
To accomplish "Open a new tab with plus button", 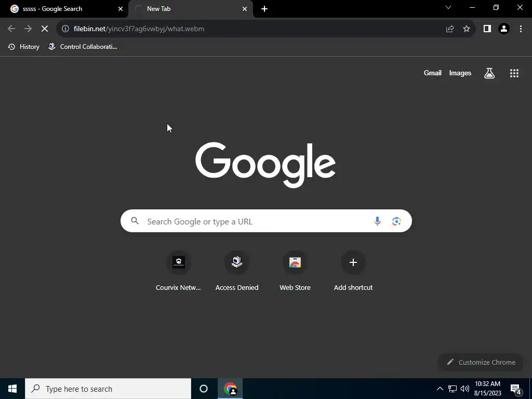I will (x=264, y=9).
